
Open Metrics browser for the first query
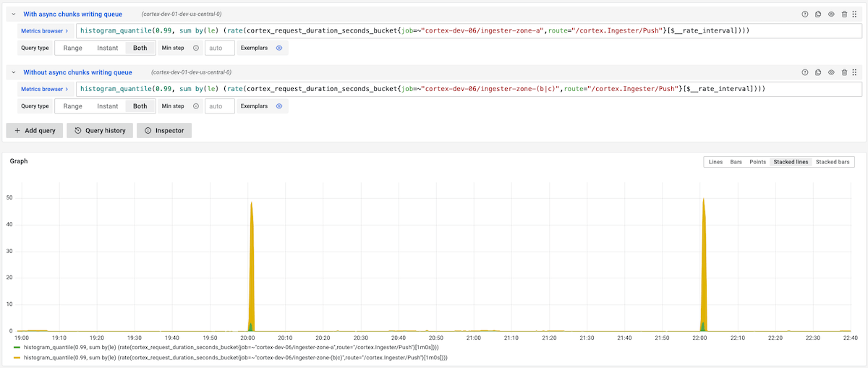[x=45, y=31]
